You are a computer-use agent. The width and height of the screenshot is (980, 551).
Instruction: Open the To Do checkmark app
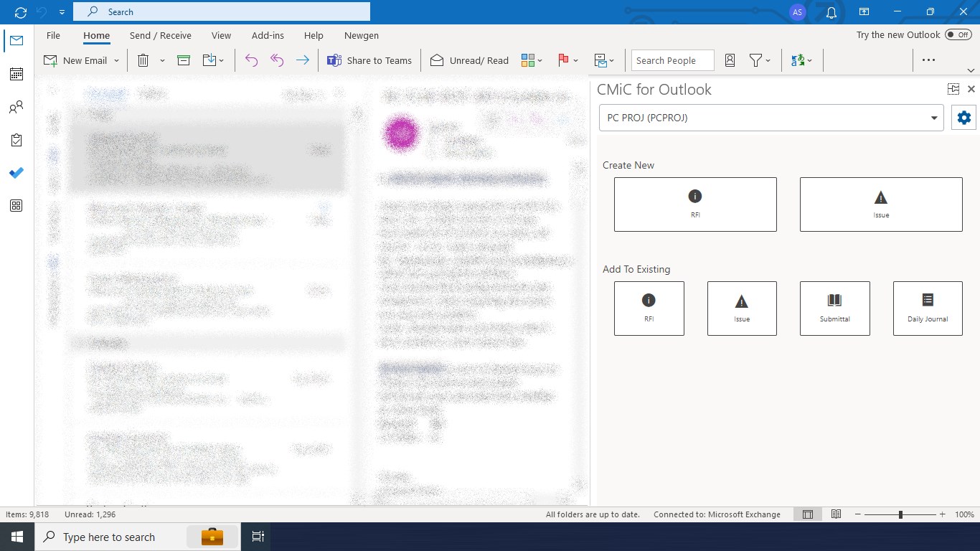[17, 173]
